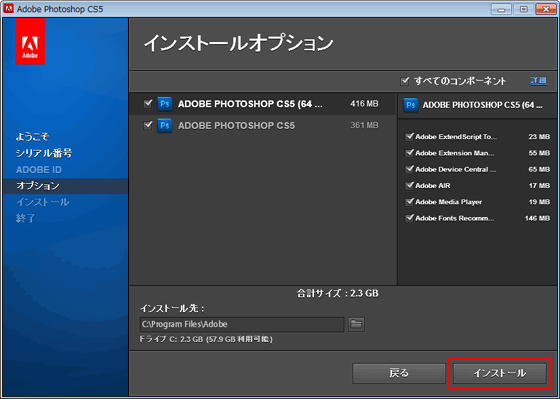This screenshot has width=560, height=399.
Task: Click the 416 MB size value
Action: 364,104
